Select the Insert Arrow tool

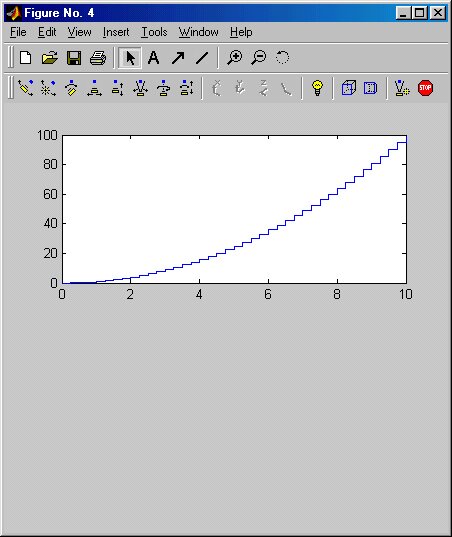(x=178, y=58)
